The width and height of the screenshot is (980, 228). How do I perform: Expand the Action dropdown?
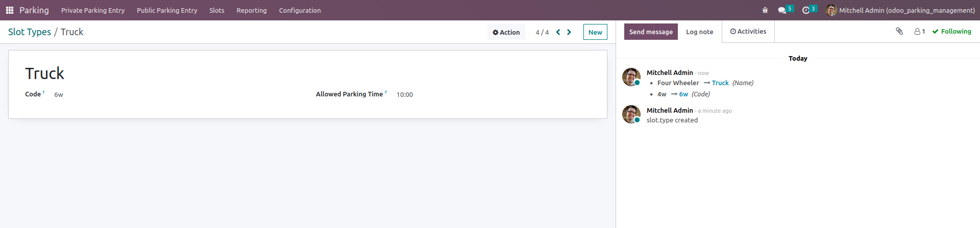506,32
